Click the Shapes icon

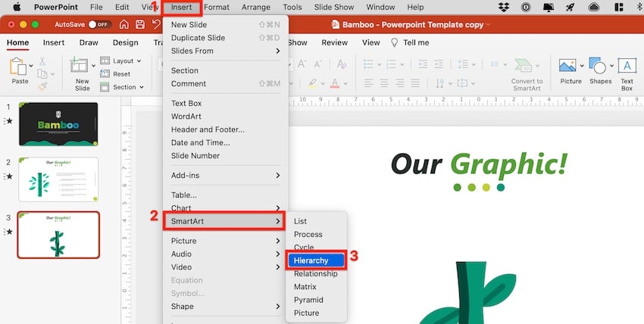[x=600, y=70]
